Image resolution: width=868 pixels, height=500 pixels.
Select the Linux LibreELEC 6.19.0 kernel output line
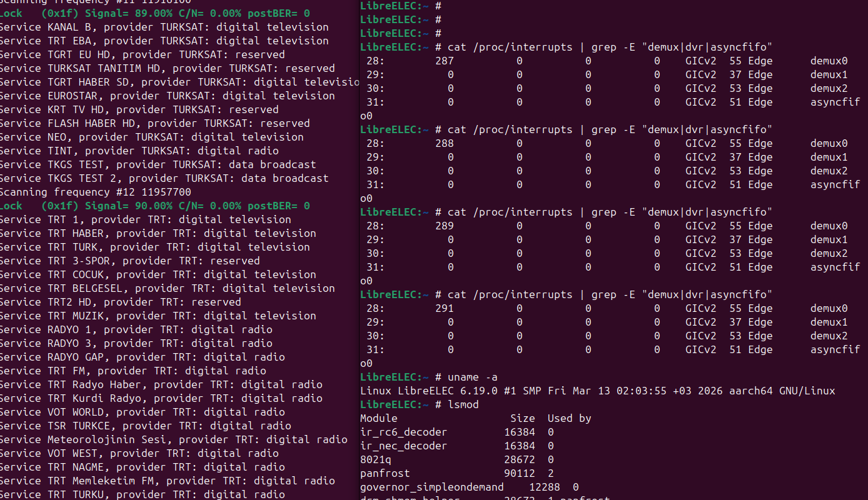(x=597, y=391)
